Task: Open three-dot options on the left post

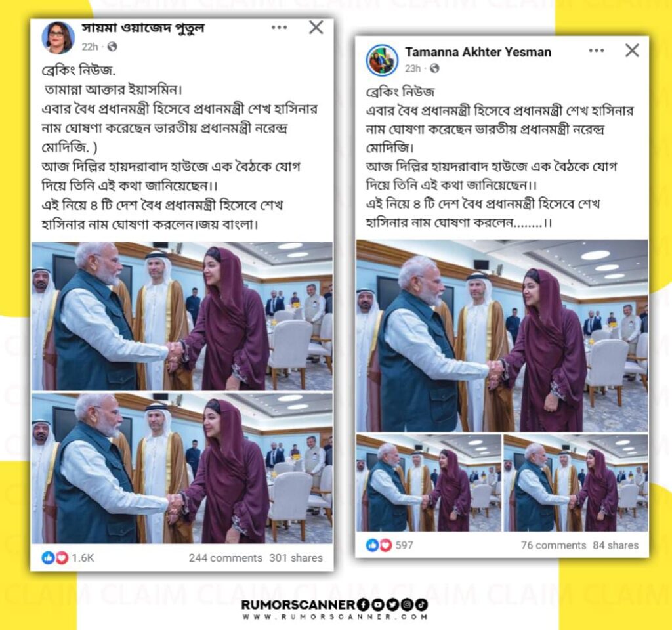Action: click(279, 28)
